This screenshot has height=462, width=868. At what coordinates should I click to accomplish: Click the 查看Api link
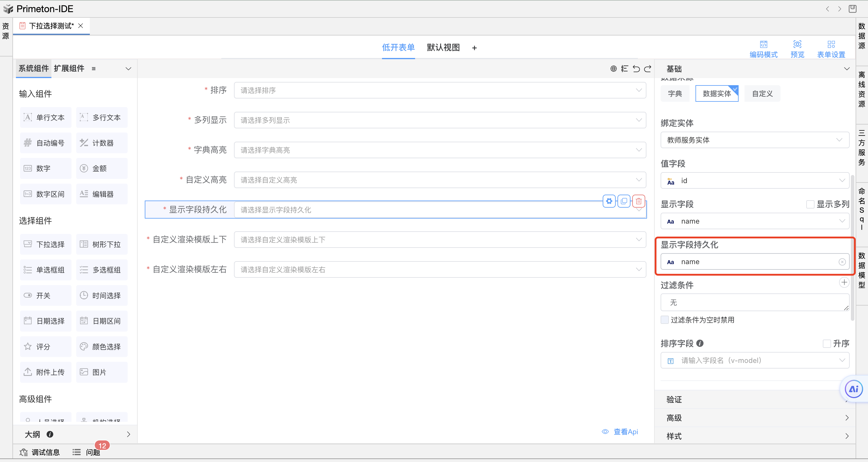point(625,432)
